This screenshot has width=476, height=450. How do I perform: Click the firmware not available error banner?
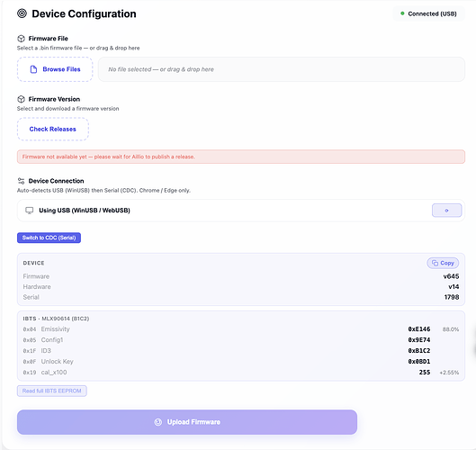click(241, 157)
